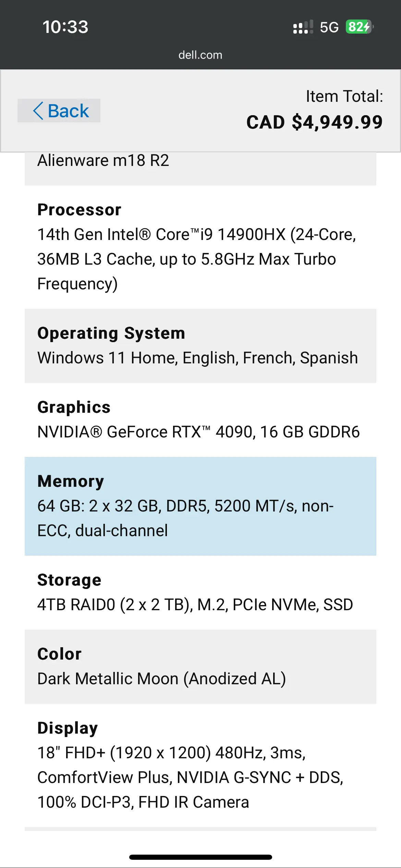Viewport: 401px width, 868px height.
Task: Select the Processor specification row
Action: pyautogui.click(x=200, y=247)
